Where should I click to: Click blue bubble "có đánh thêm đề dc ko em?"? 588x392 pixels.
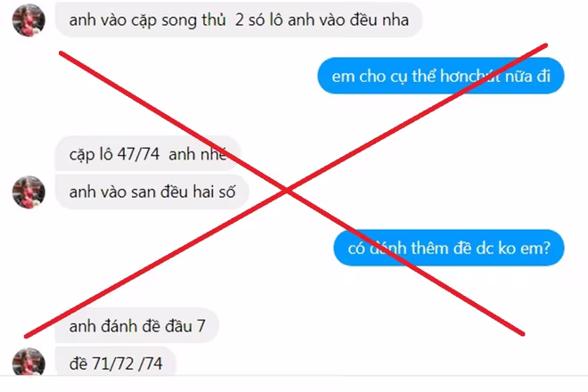(449, 248)
